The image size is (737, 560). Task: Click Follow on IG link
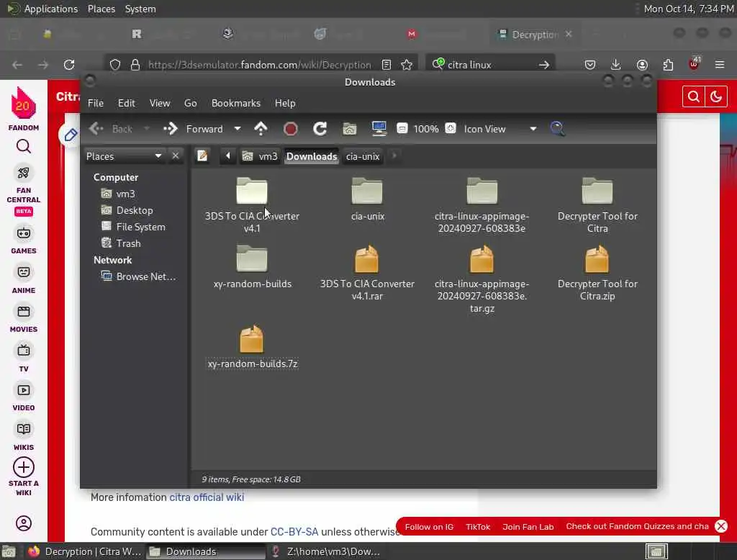[x=429, y=527]
